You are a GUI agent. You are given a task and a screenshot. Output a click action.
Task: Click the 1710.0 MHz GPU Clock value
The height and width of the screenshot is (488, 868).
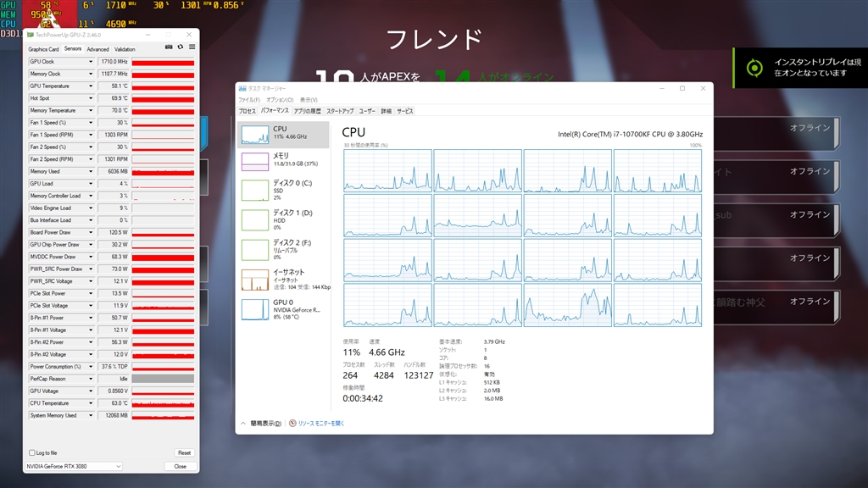click(x=114, y=62)
